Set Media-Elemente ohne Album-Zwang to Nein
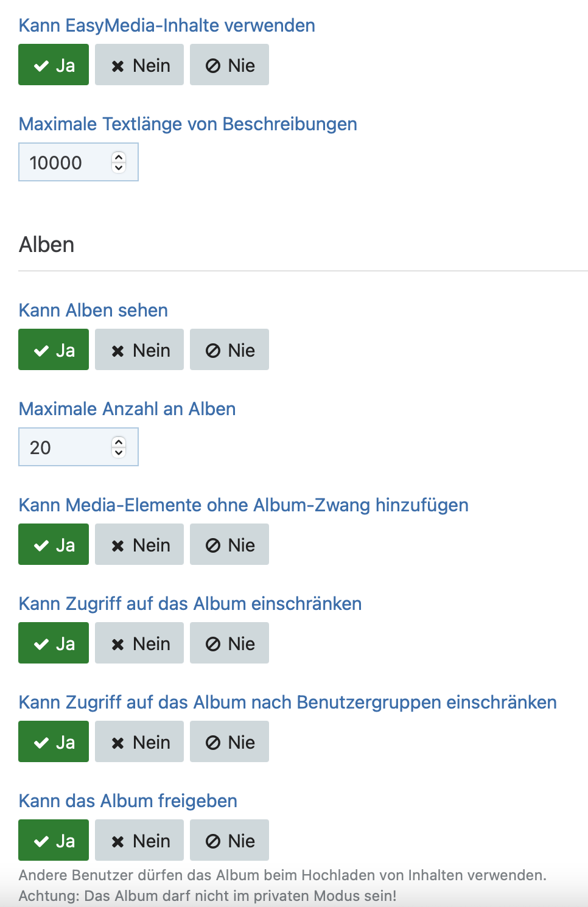This screenshot has height=907, width=588. point(139,544)
